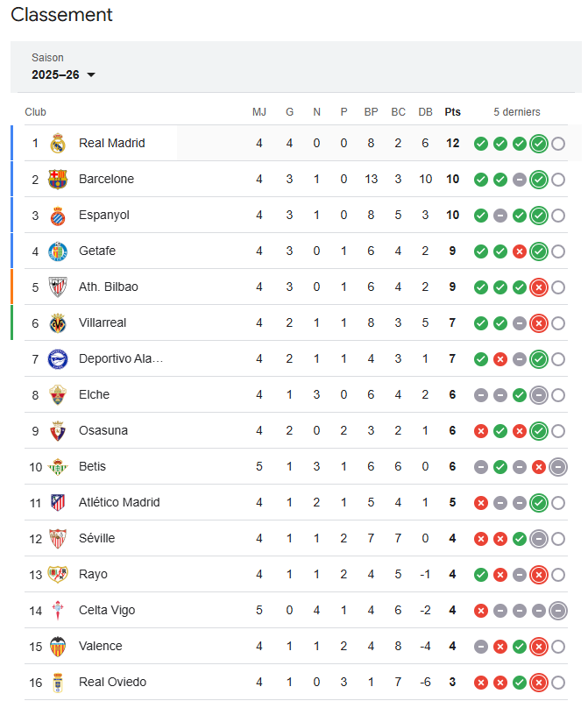Click the Atlético Madrid crest icon
588x701 pixels.
click(x=58, y=502)
